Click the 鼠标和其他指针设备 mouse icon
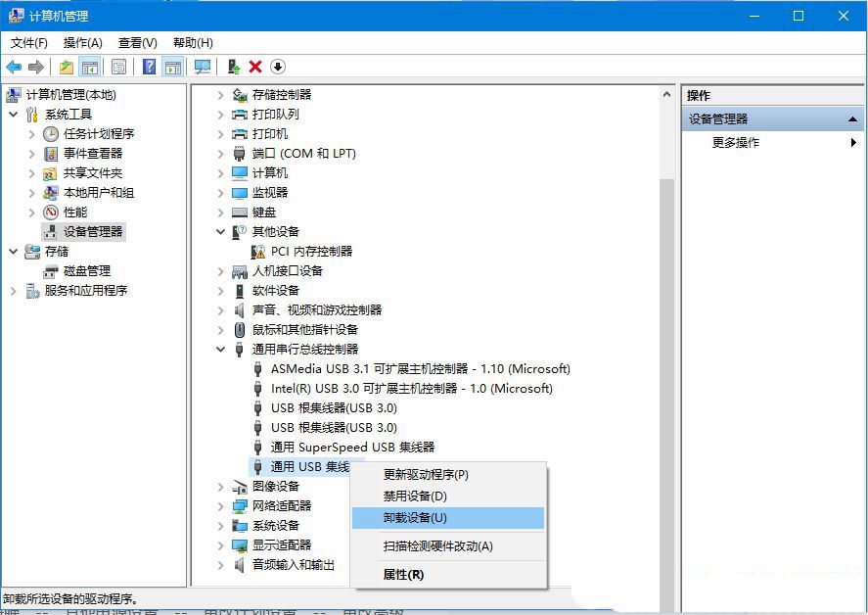 [x=240, y=330]
